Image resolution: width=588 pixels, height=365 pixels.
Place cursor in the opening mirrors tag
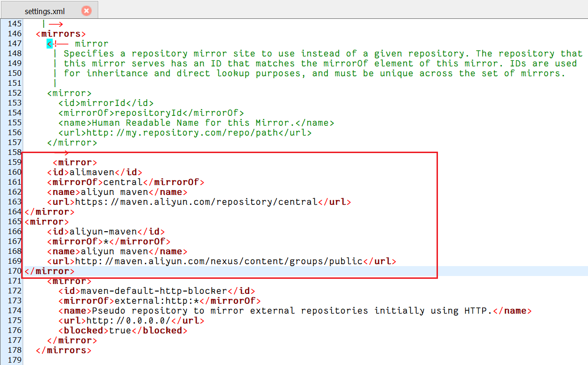[x=61, y=33]
